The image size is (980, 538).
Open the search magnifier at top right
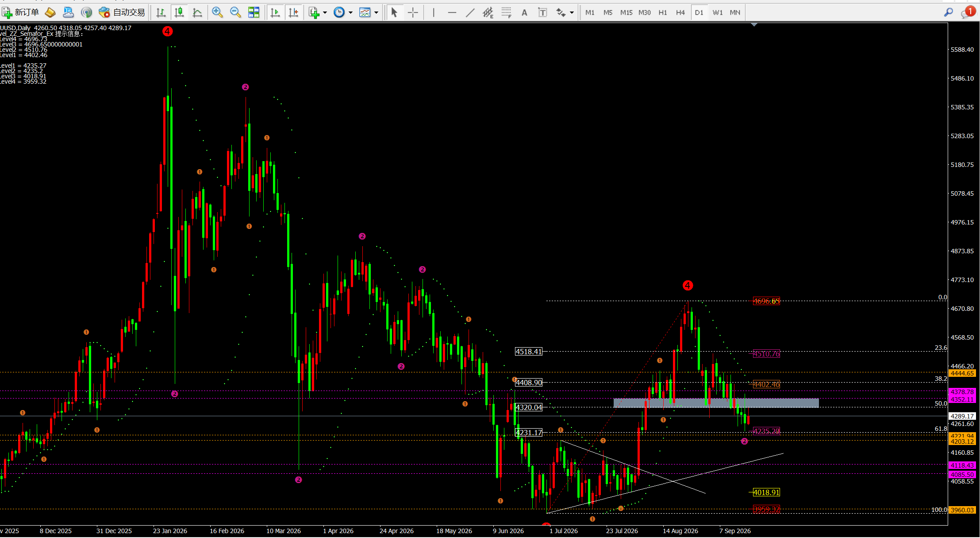(x=948, y=12)
